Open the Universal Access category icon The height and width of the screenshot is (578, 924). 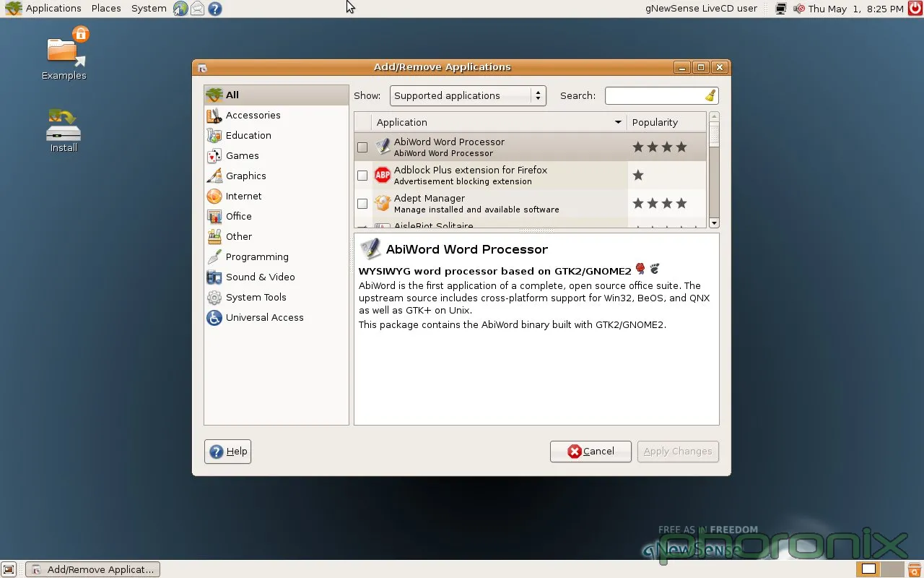(214, 317)
